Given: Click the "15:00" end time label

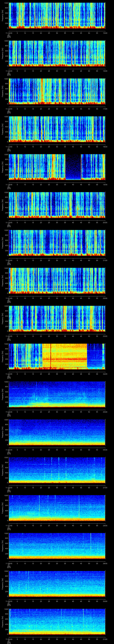Looking at the screenshot, I should (x=105, y=33).
